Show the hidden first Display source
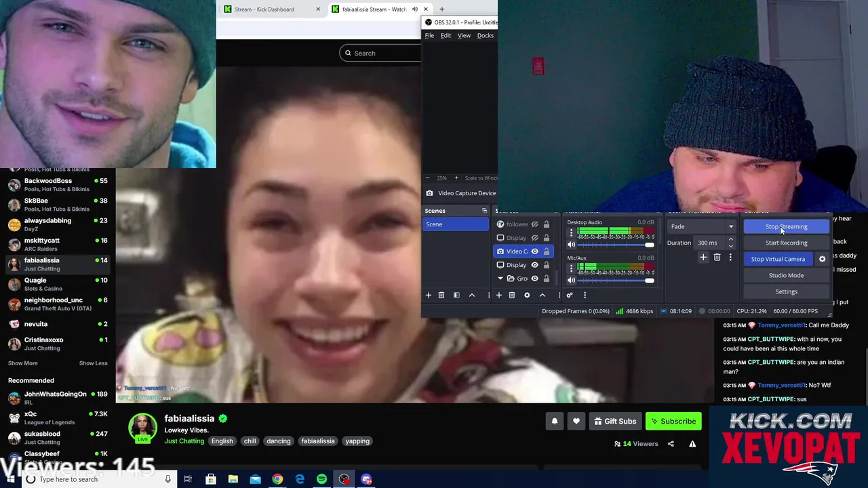This screenshot has height=488, width=868. pyautogui.click(x=534, y=238)
